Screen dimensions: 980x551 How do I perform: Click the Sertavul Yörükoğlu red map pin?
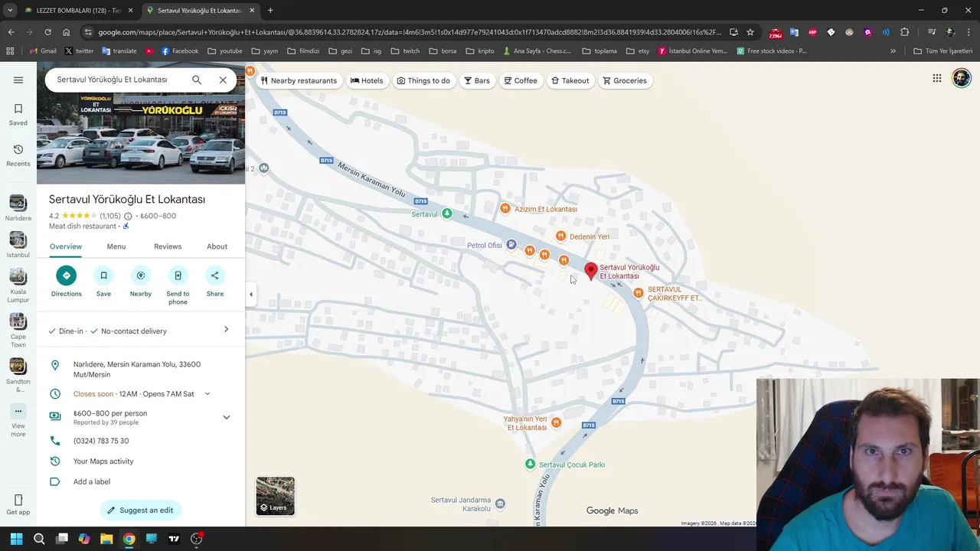pyautogui.click(x=591, y=271)
